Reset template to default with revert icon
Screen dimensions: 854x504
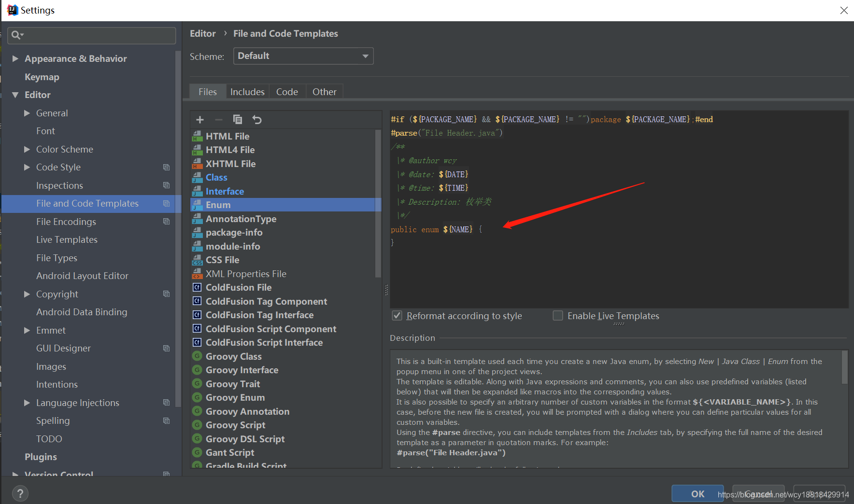tap(256, 119)
